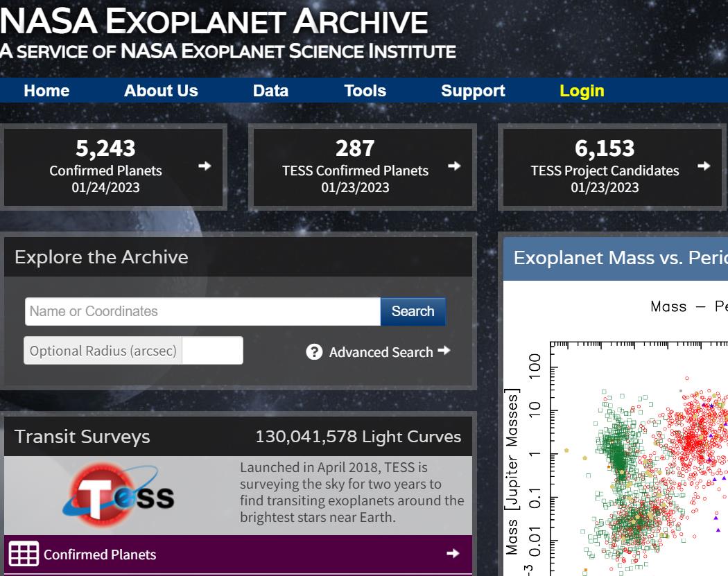Click the yellow Login link
Screen dimensions: 728x576
pyautogui.click(x=582, y=91)
